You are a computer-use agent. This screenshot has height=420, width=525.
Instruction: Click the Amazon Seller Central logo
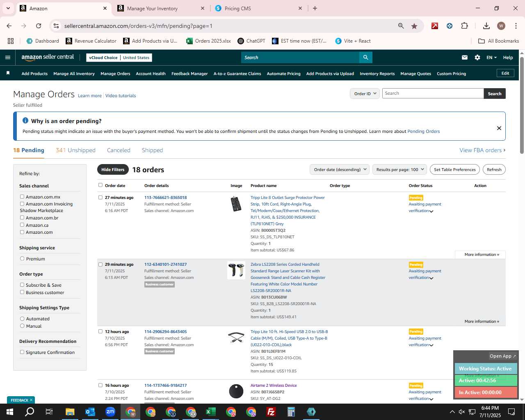48,57
